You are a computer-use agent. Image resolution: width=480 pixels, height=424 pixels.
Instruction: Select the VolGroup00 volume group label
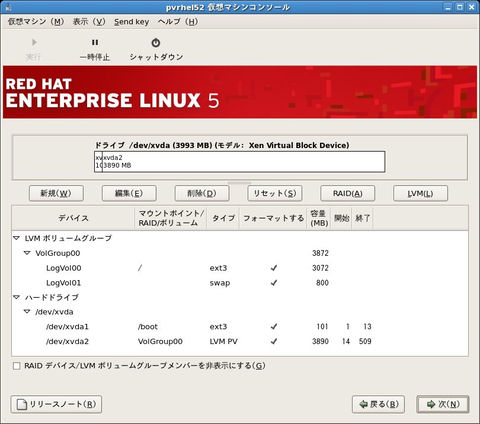pos(58,253)
